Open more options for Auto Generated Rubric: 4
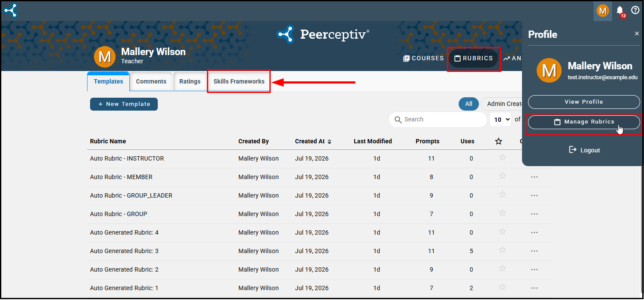 pyautogui.click(x=535, y=232)
